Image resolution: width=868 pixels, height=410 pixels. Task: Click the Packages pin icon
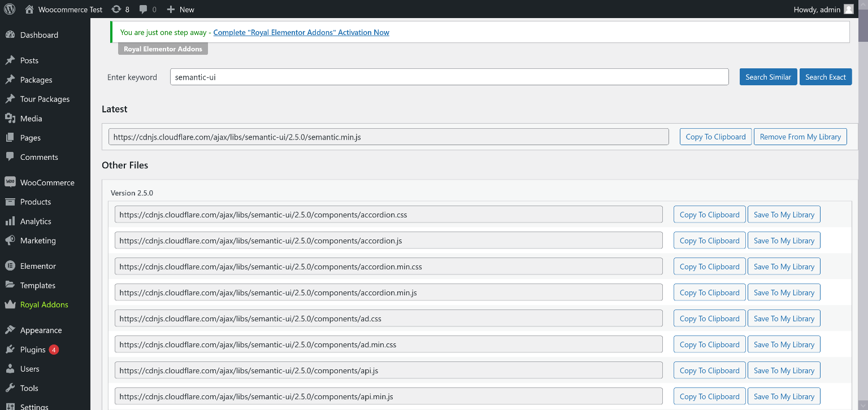click(x=10, y=80)
